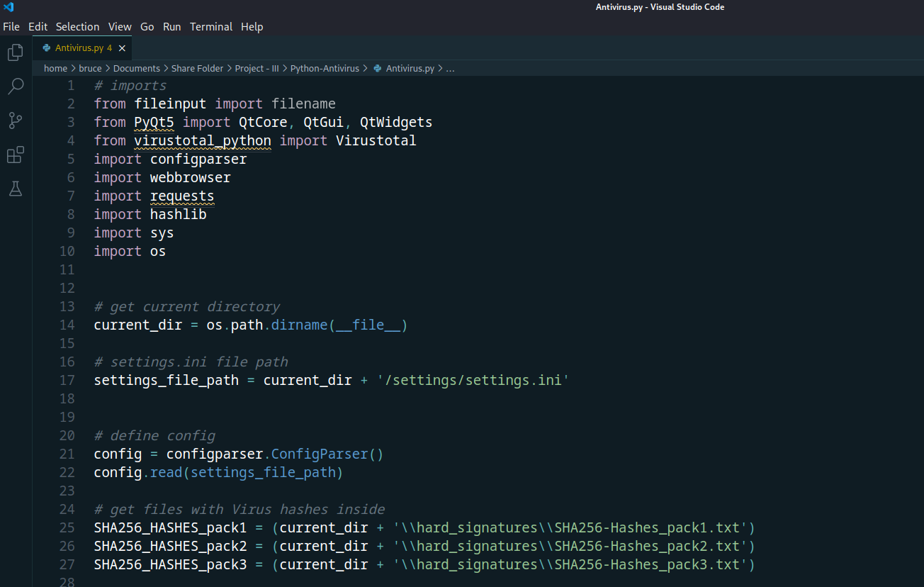Open the Source Control view
Screen dimensions: 924x587
[x=15, y=121]
